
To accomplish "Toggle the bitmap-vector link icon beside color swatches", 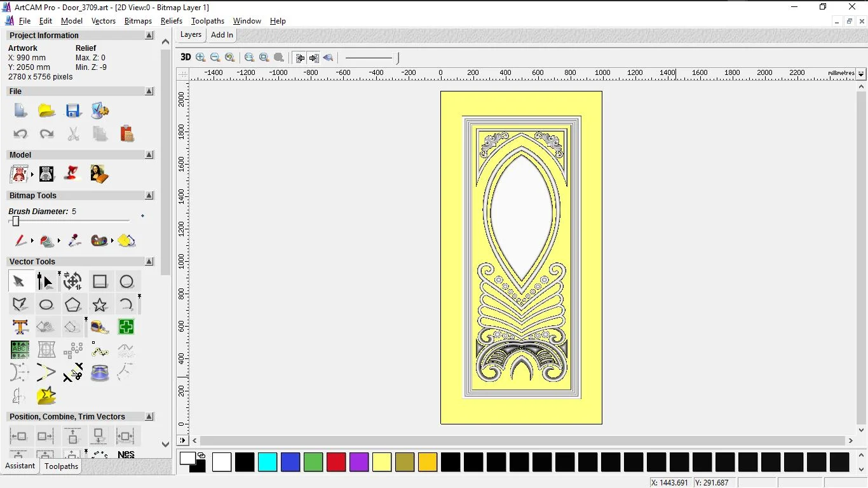I will coord(201,455).
